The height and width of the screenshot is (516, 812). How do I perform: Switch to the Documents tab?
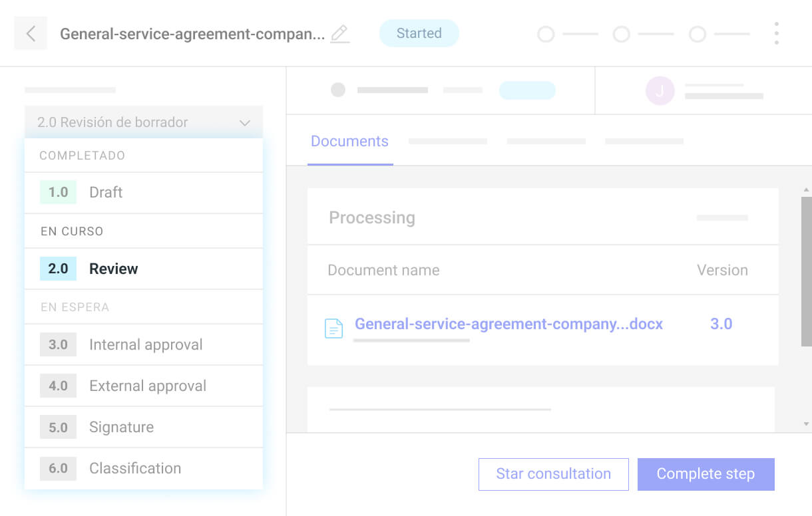349,141
